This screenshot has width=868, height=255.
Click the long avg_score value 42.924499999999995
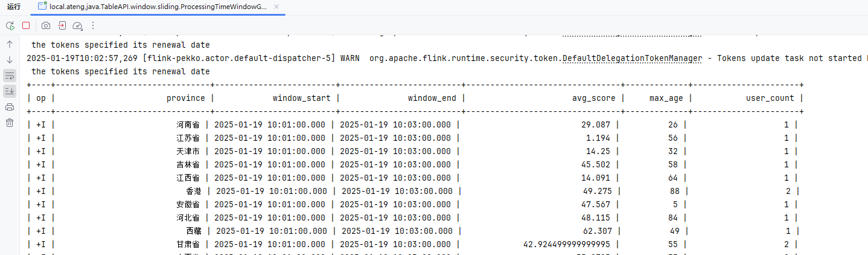click(x=567, y=244)
